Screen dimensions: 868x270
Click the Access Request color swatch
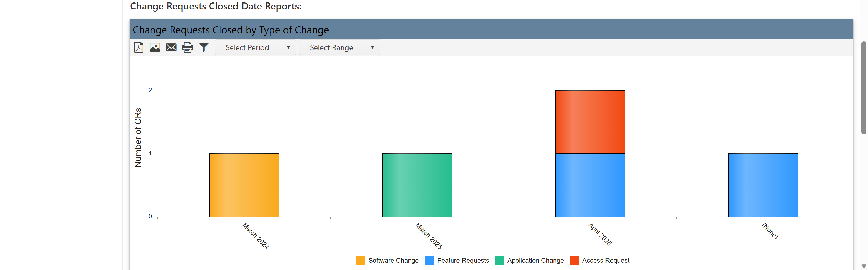click(x=574, y=260)
